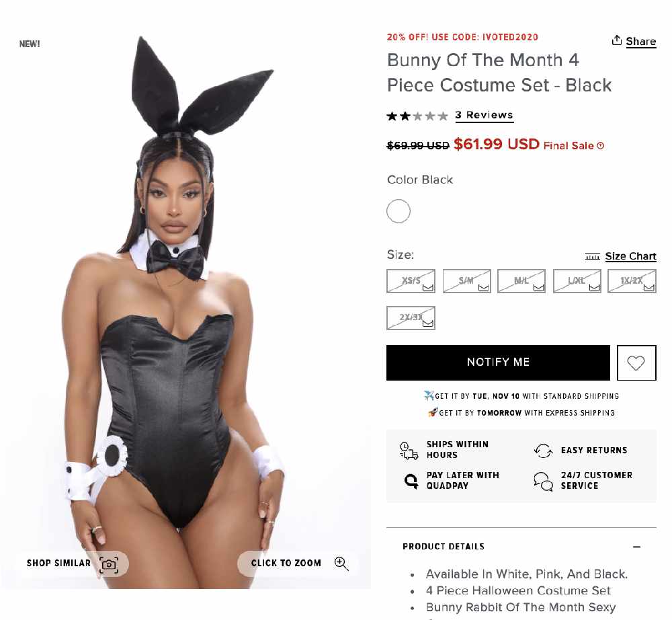Choose the 2X/3X size option
Screen dimensions: 672x620
[x=411, y=317]
